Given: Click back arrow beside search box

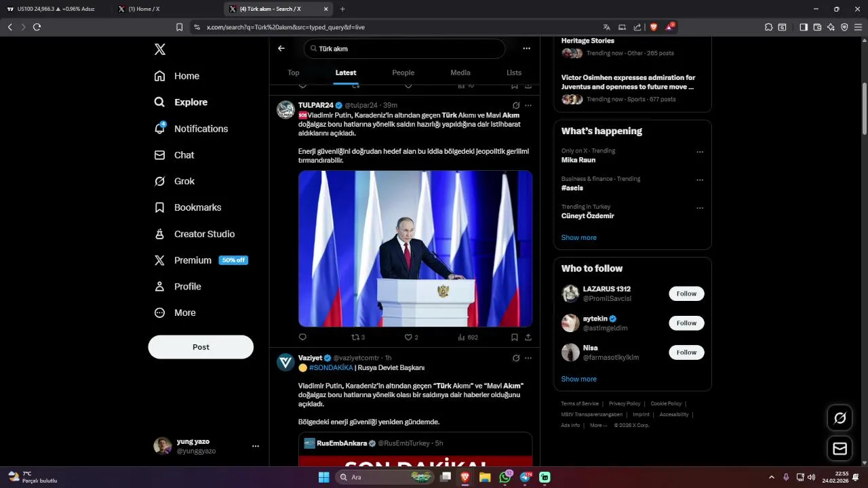Looking at the screenshot, I should coord(281,49).
